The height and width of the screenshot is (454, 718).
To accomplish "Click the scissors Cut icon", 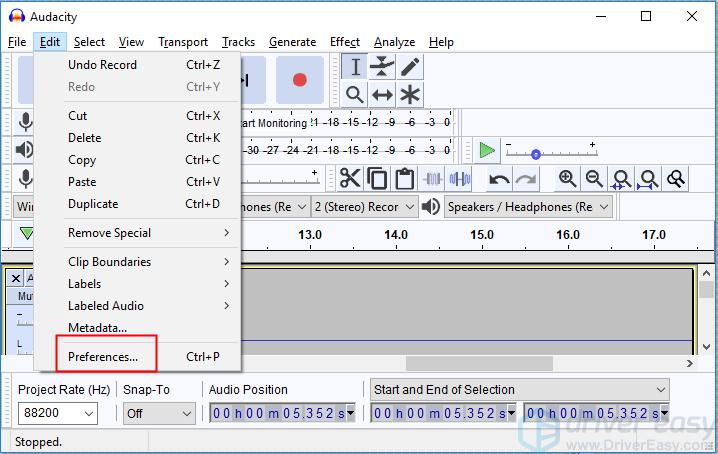I will pos(350,179).
